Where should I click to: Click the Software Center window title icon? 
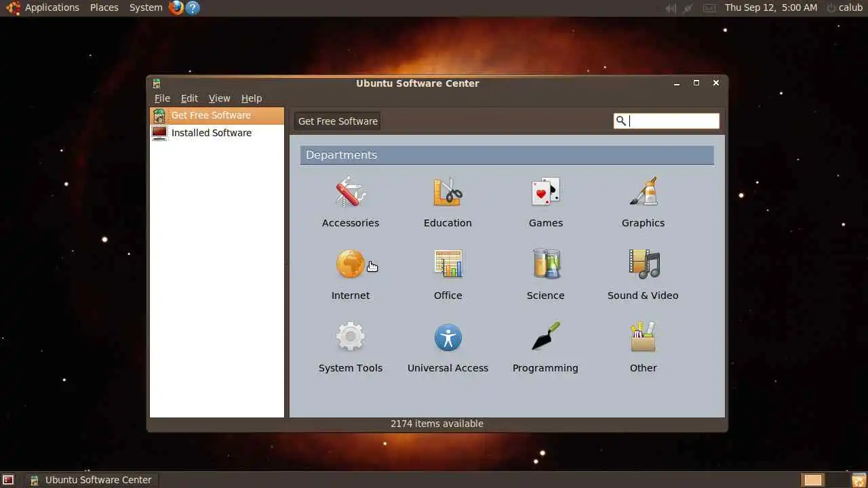(x=157, y=83)
